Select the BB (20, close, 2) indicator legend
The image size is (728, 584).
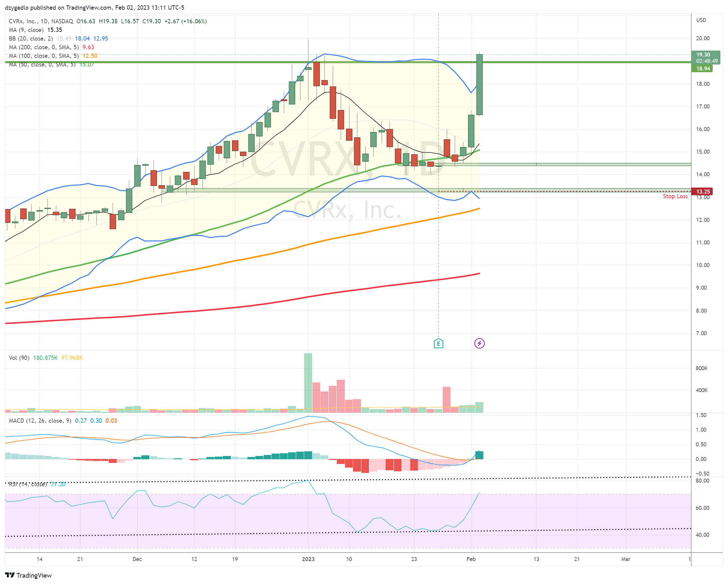pos(59,39)
